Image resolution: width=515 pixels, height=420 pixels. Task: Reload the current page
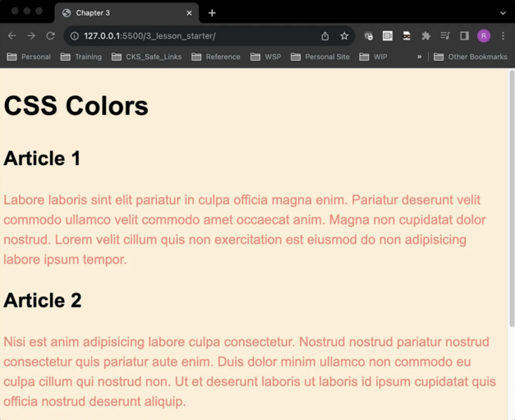(x=50, y=36)
